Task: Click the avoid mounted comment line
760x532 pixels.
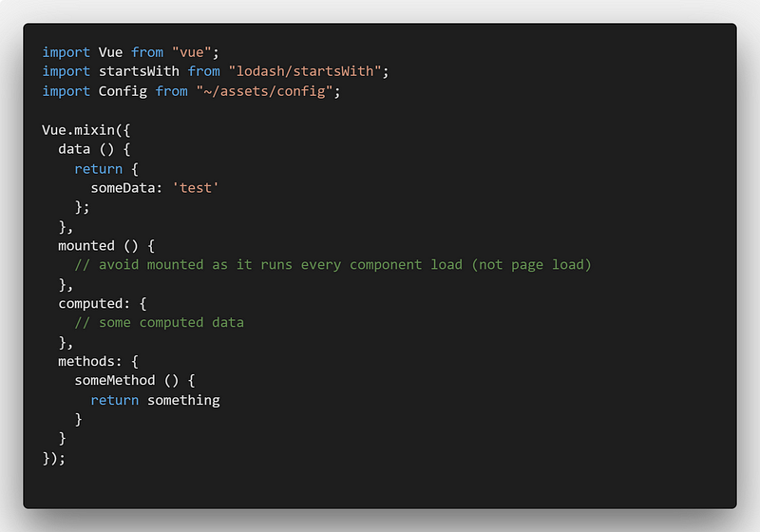Action: click(333, 265)
